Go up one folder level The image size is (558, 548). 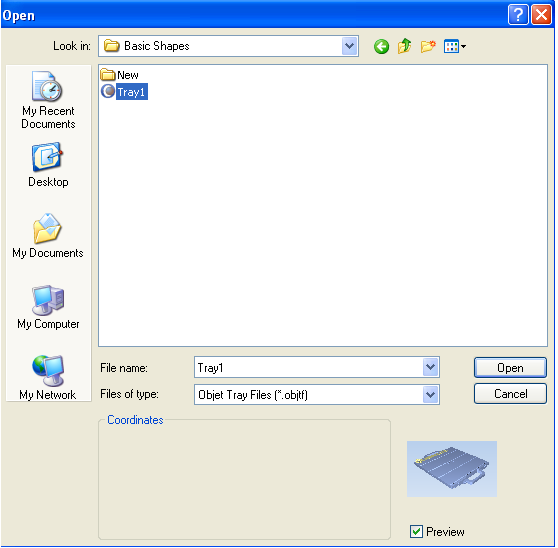[x=404, y=46]
